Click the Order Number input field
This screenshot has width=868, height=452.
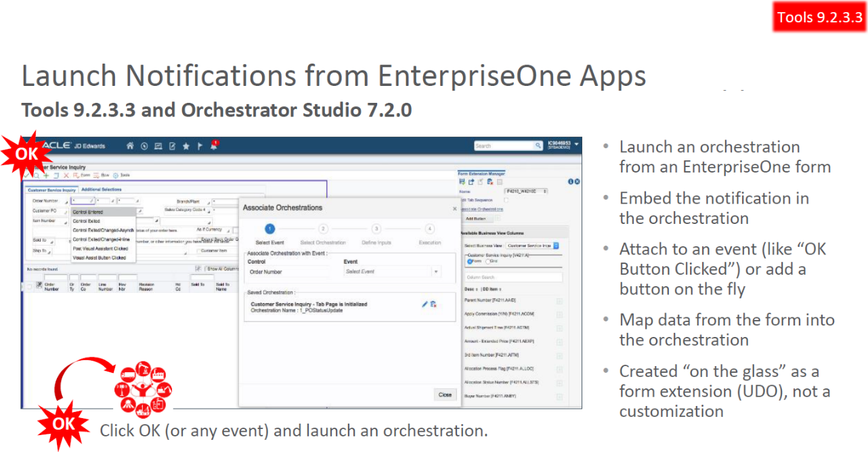click(x=83, y=201)
